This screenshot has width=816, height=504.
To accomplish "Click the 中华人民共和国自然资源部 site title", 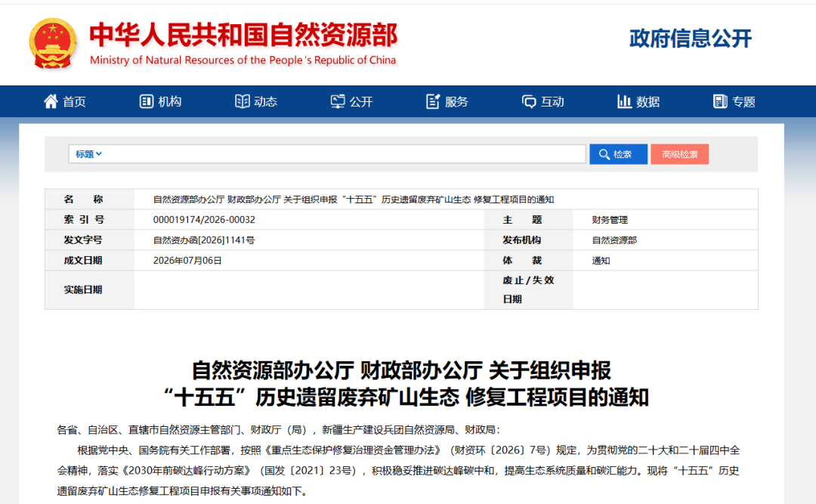I will click(243, 35).
